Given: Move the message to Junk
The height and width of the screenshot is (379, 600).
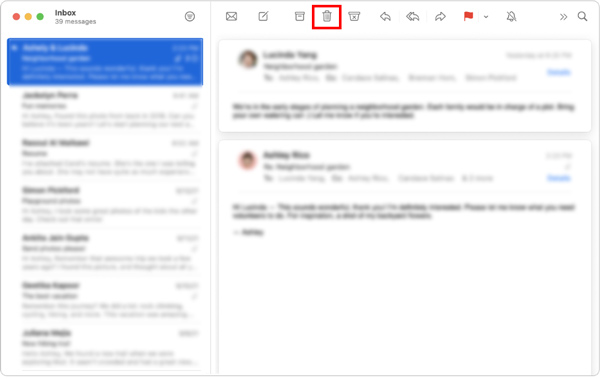Looking at the screenshot, I should [x=354, y=16].
